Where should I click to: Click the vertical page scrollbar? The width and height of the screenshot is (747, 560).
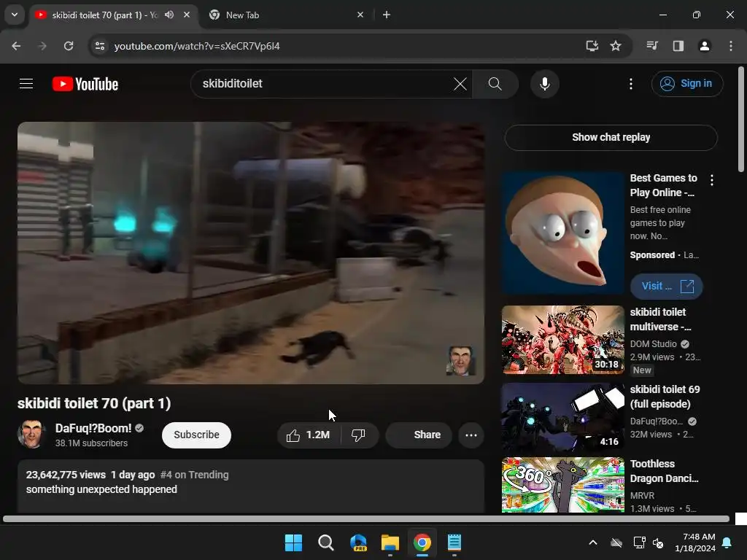click(x=741, y=119)
